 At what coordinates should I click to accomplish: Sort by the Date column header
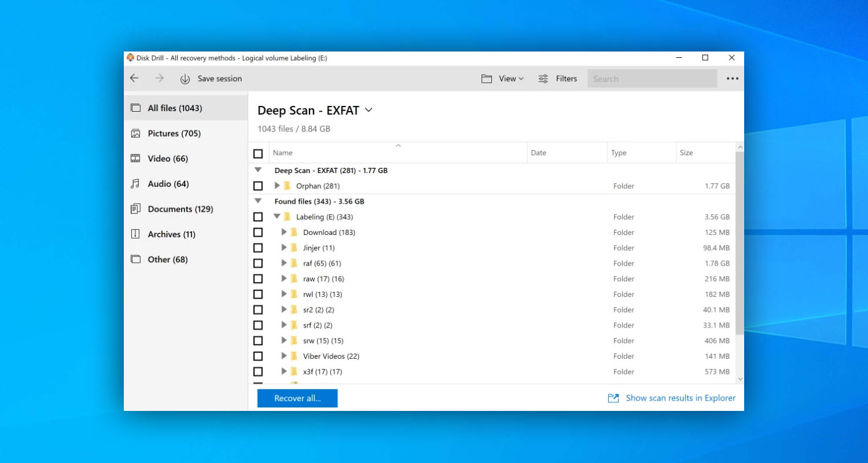tap(567, 153)
